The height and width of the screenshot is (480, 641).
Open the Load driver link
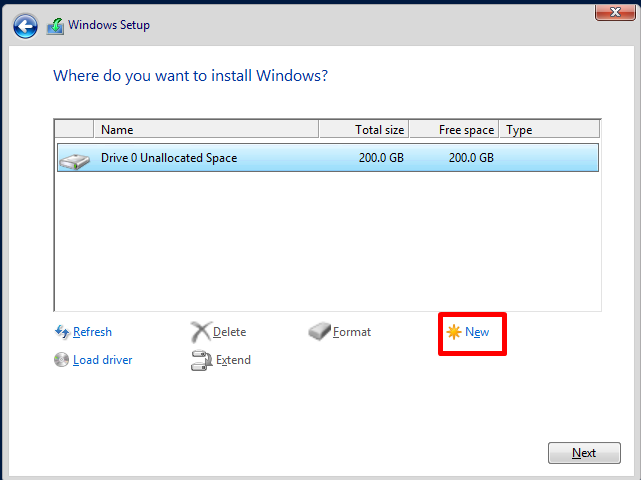102,360
